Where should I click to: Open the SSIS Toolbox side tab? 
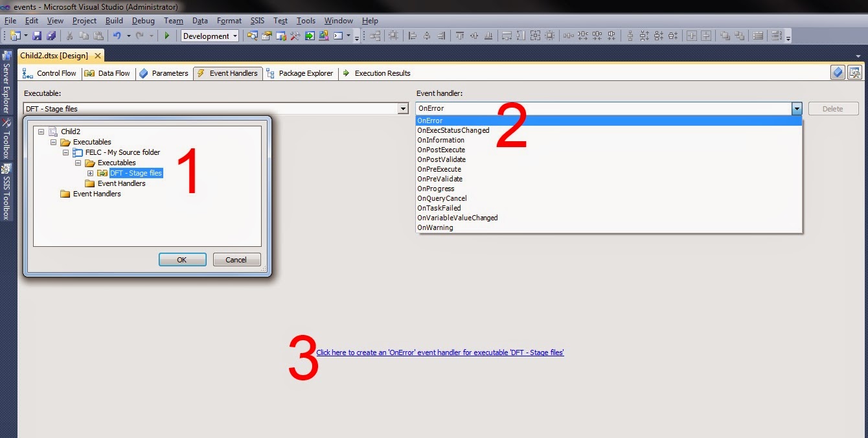pos(6,192)
